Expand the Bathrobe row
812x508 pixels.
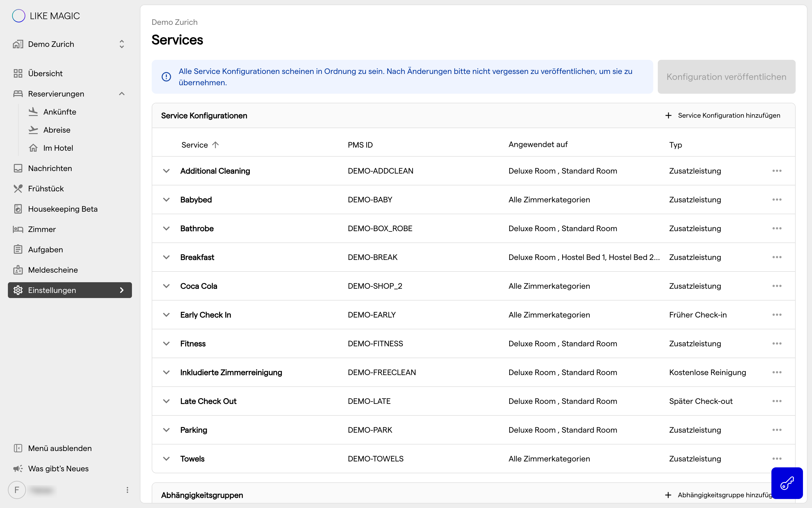point(166,229)
